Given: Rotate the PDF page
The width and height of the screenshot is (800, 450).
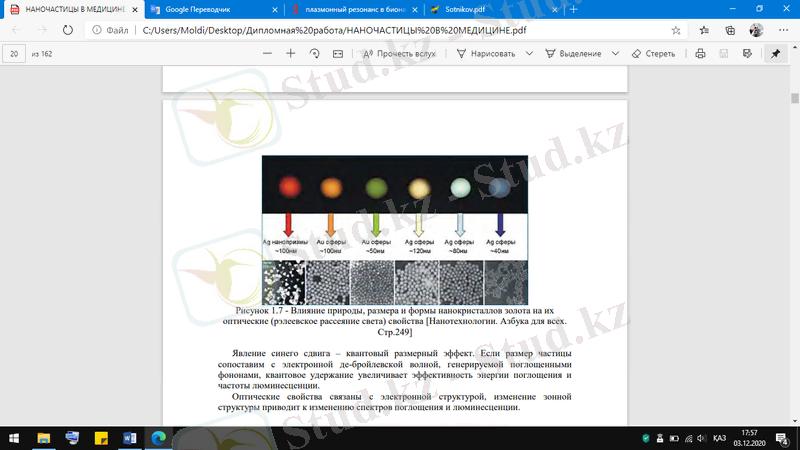Looking at the screenshot, I should (314, 54).
